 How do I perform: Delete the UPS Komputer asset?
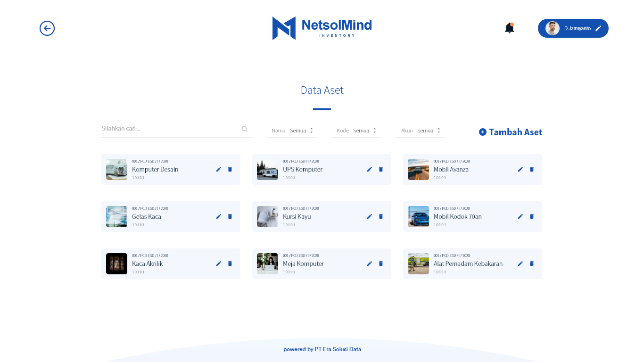[381, 169]
